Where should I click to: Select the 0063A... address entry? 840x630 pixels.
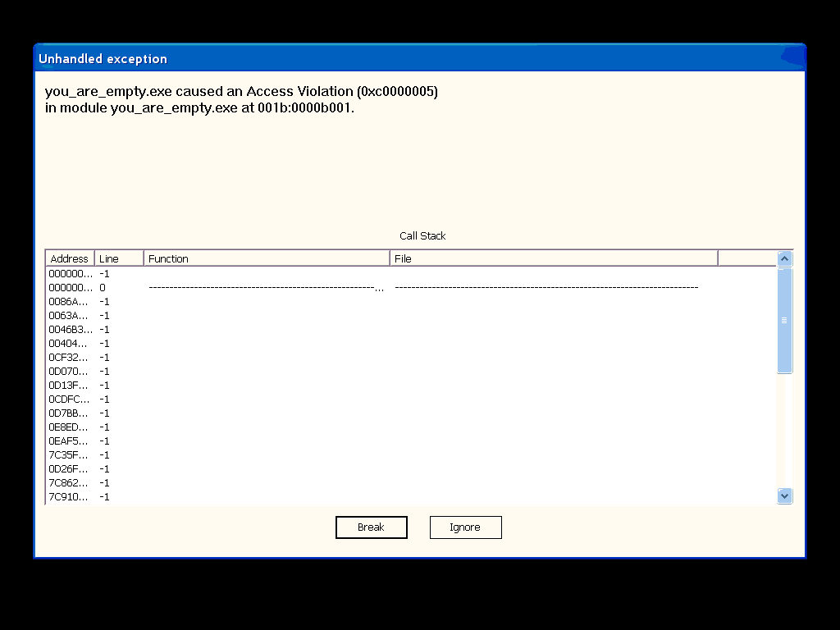pyautogui.click(x=71, y=316)
